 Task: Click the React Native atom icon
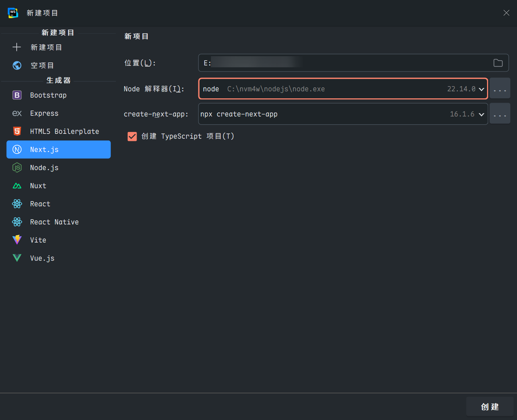17,222
